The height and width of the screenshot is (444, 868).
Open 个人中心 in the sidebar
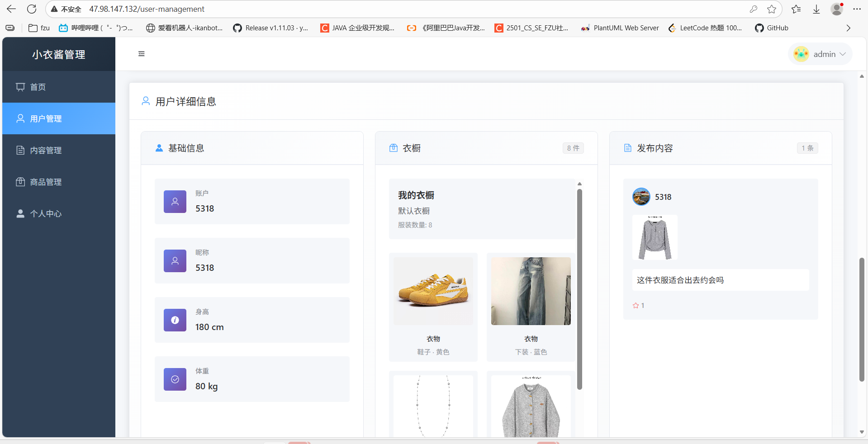pos(59,213)
